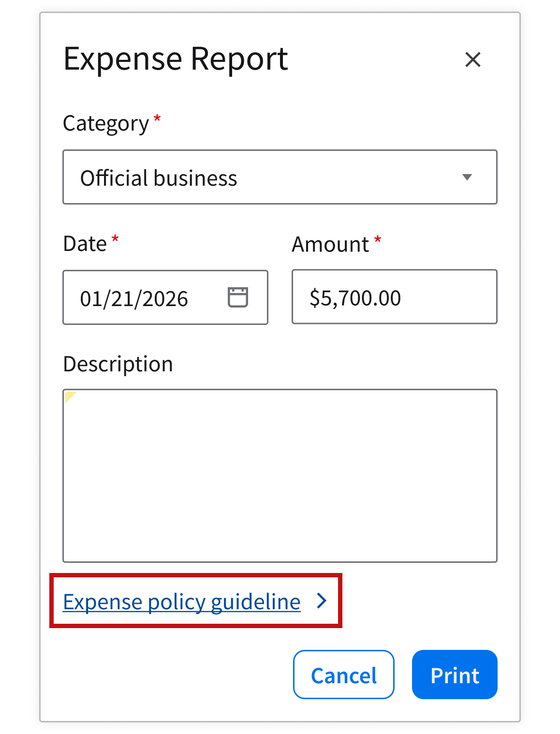This screenshot has height=734, width=560.
Task: Click yellow corner marker in Description box
Action: click(x=70, y=396)
